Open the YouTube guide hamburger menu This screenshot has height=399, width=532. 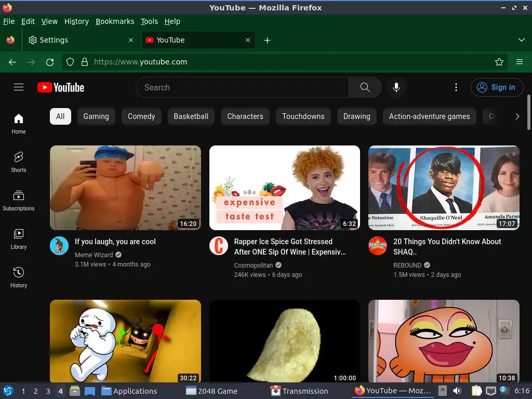coord(19,87)
